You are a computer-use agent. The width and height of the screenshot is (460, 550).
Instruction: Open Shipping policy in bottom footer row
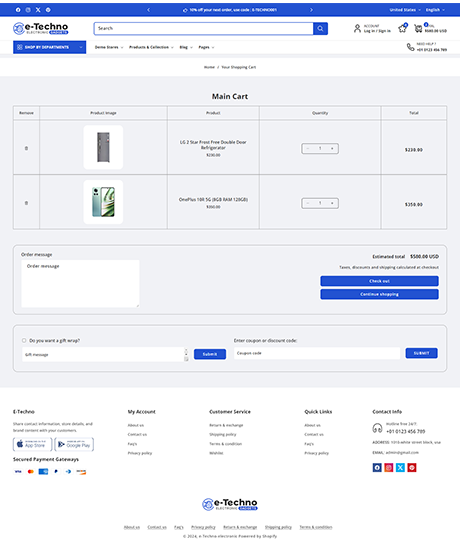click(278, 527)
